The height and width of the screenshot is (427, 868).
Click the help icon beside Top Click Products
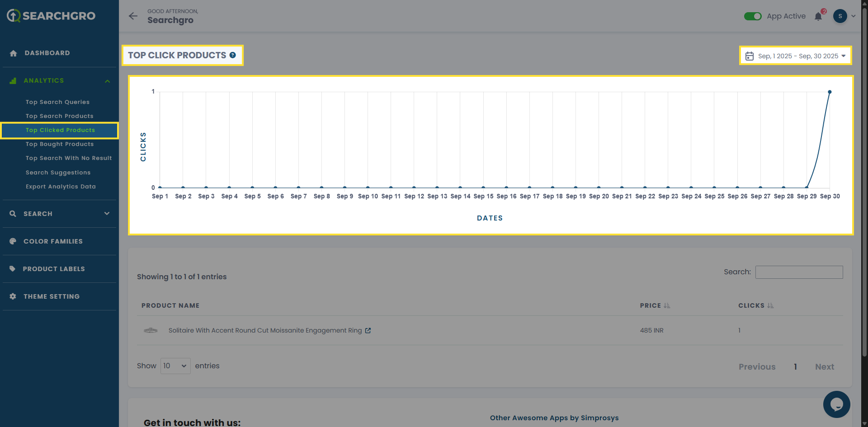coord(233,55)
